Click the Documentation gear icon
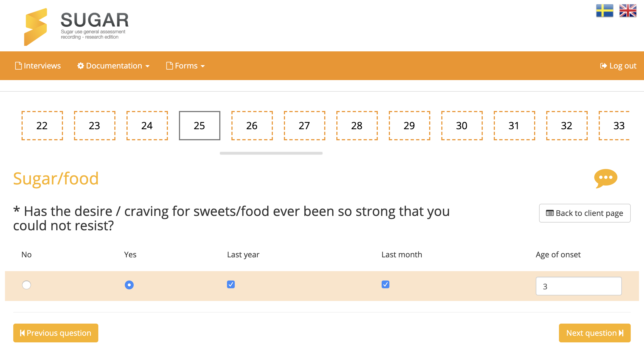 tap(80, 66)
